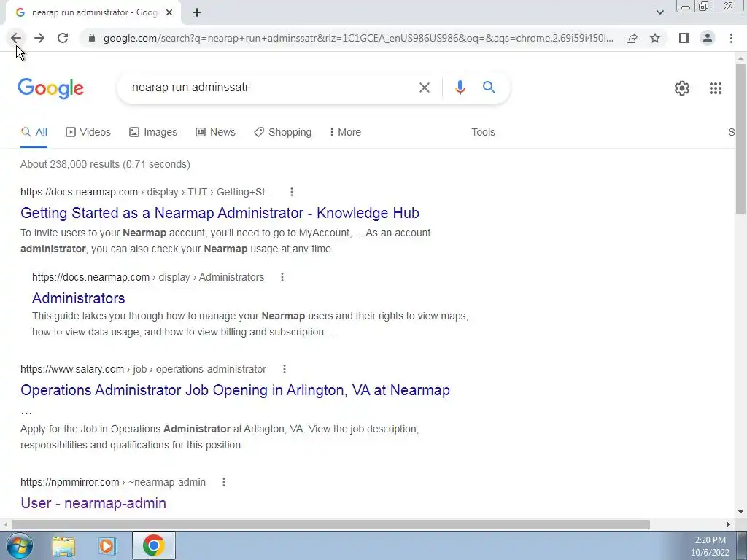Reload the current page
Screen dimensions: 747x560
click(63, 38)
